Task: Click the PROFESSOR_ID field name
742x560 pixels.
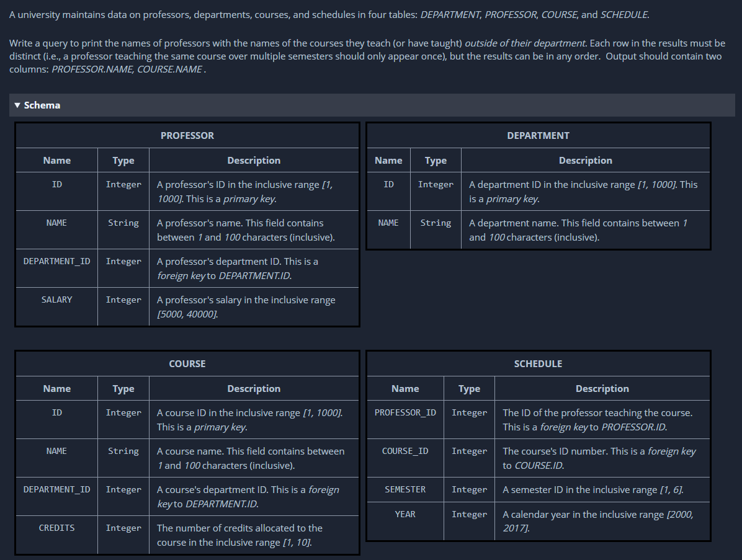Action: (406, 412)
